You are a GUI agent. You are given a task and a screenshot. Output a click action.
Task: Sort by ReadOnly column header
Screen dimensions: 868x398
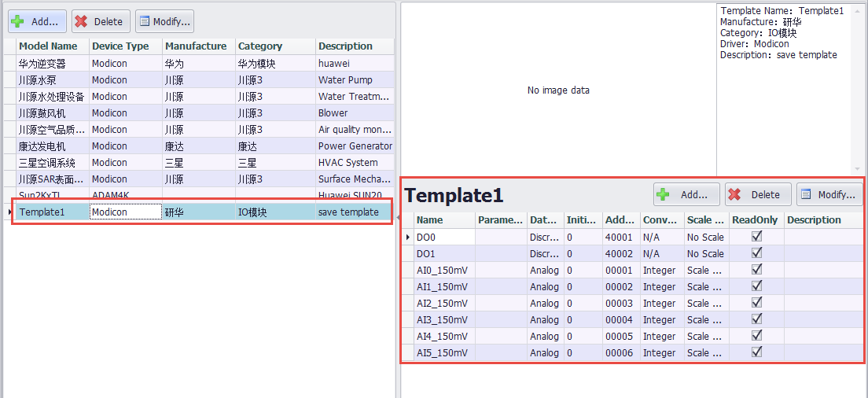click(x=755, y=220)
